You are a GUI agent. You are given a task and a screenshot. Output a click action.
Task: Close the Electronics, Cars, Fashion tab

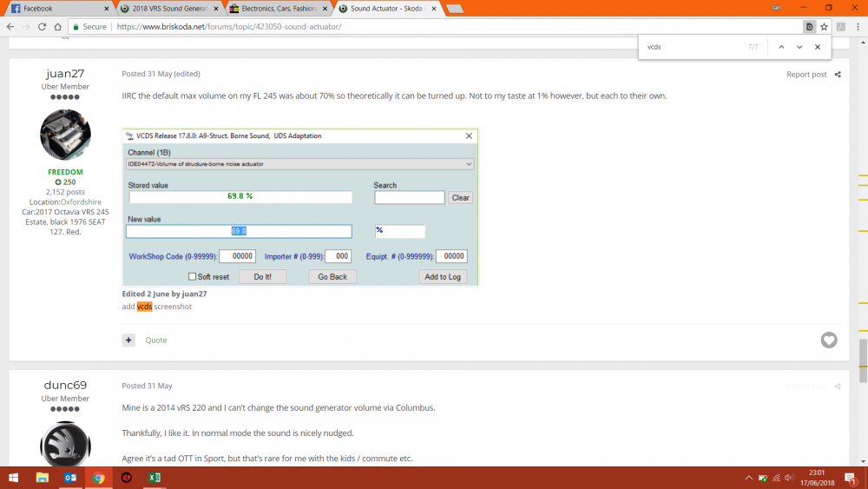[x=325, y=9]
